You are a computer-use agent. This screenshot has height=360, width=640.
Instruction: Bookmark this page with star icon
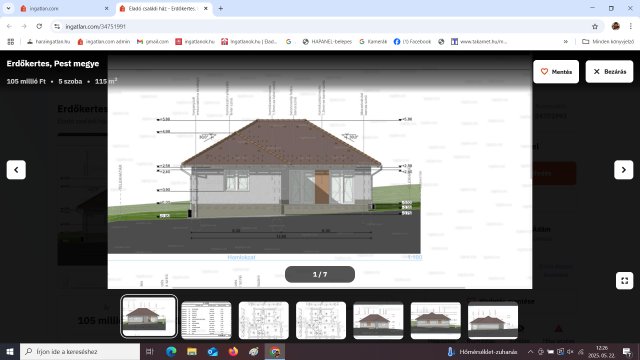pyautogui.click(x=595, y=27)
